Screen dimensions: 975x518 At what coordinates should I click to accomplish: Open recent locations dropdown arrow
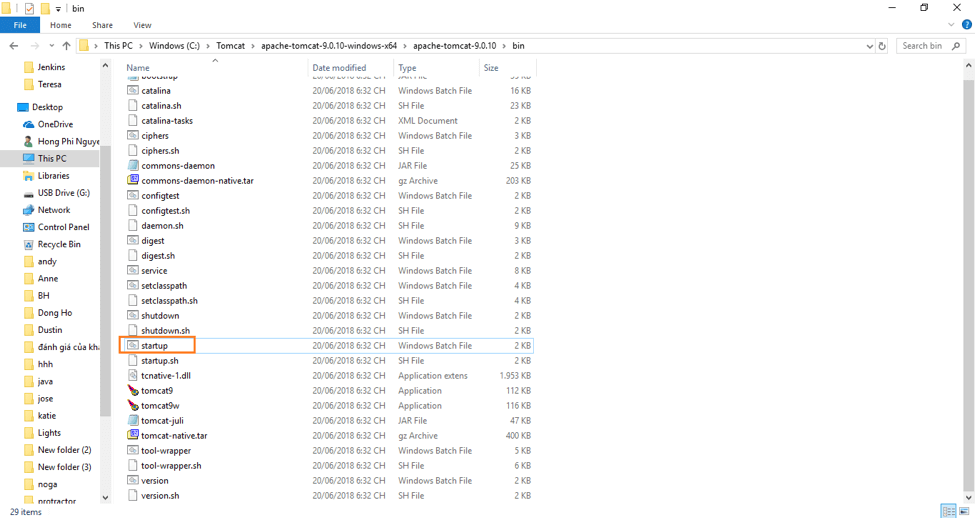coord(51,45)
